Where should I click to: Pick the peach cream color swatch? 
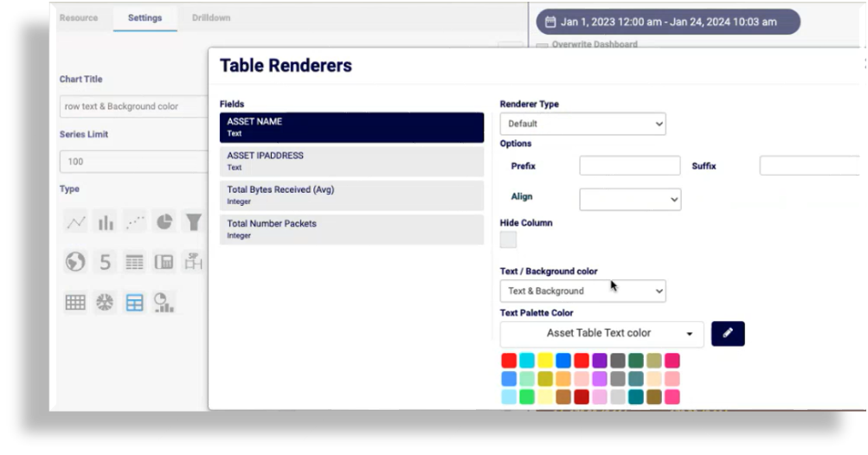click(654, 379)
